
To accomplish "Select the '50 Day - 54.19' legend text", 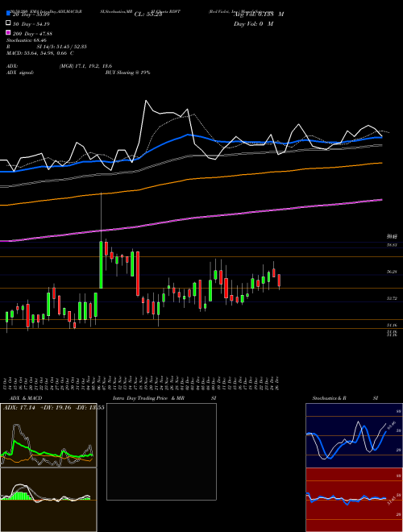I will (x=31, y=23).
